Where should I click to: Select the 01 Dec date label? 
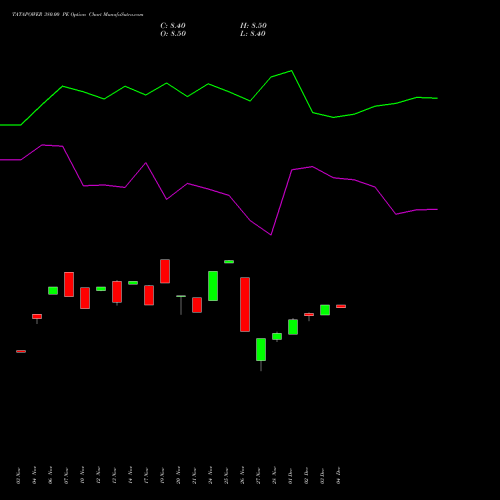290,475
